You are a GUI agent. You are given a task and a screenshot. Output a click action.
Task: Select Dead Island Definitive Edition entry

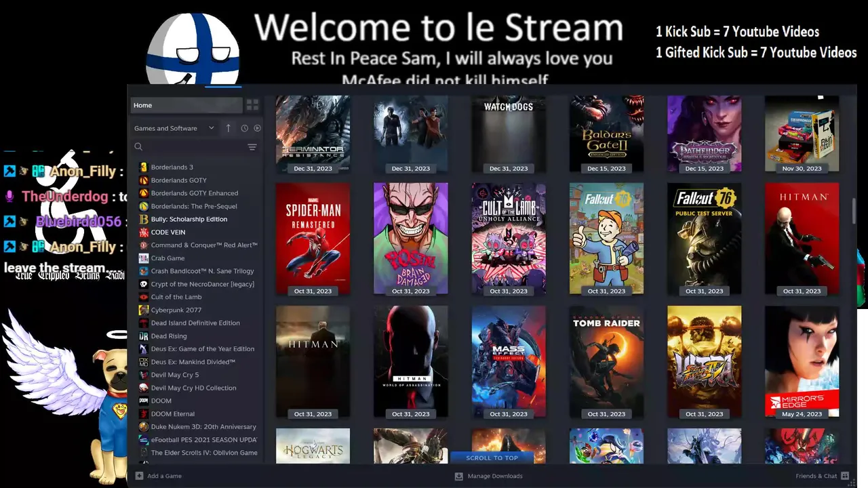pos(195,323)
